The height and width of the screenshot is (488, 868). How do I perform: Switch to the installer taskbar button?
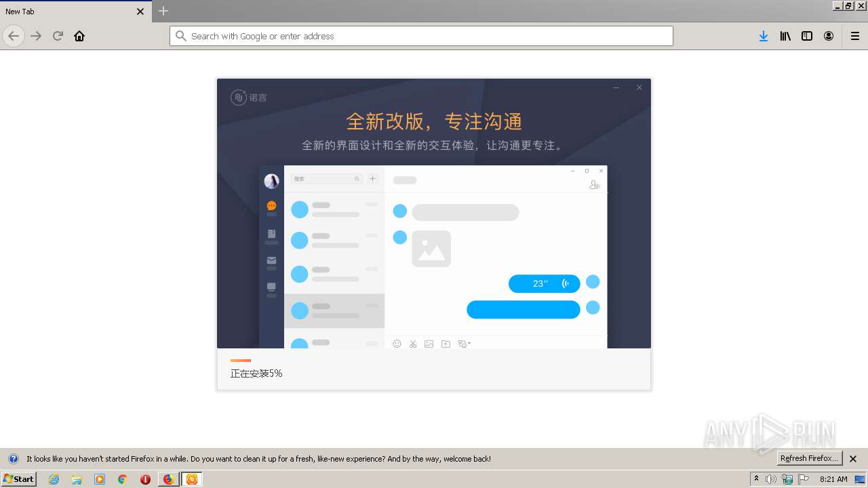tap(192, 479)
